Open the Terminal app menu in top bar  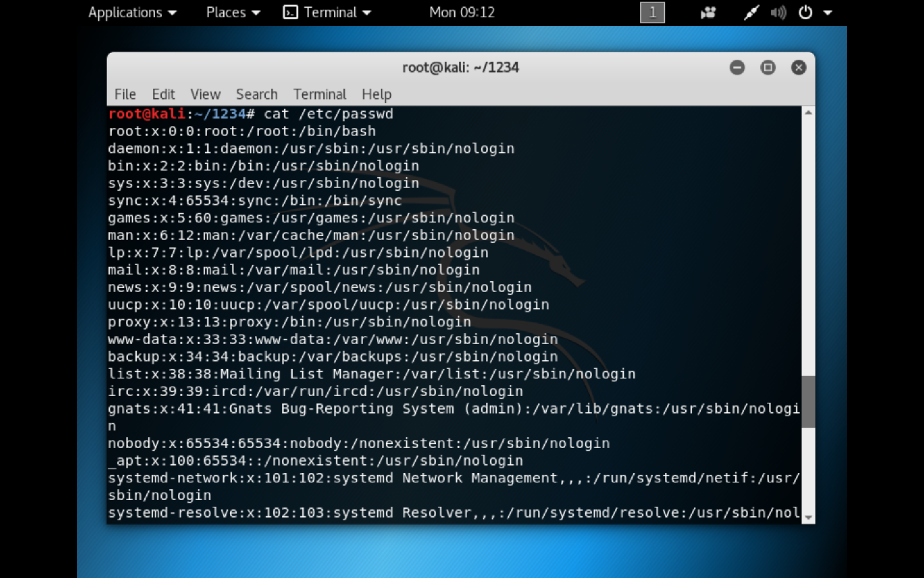click(x=327, y=13)
